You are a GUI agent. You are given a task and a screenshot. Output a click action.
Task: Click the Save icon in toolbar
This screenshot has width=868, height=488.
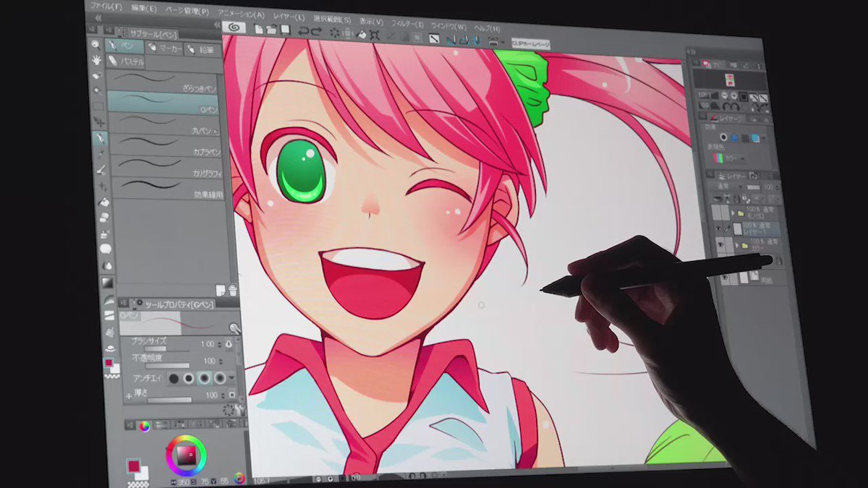click(x=285, y=30)
